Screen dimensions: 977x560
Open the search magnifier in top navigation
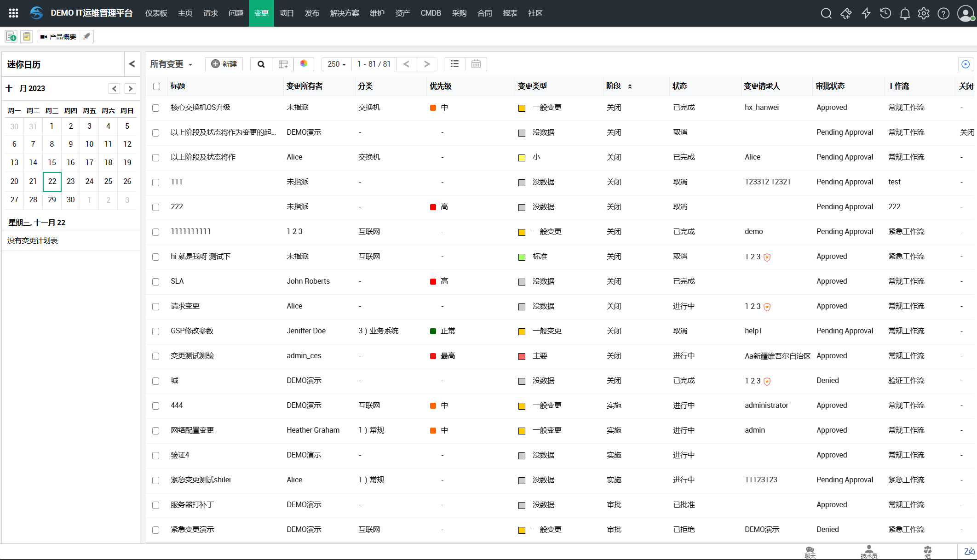point(826,13)
